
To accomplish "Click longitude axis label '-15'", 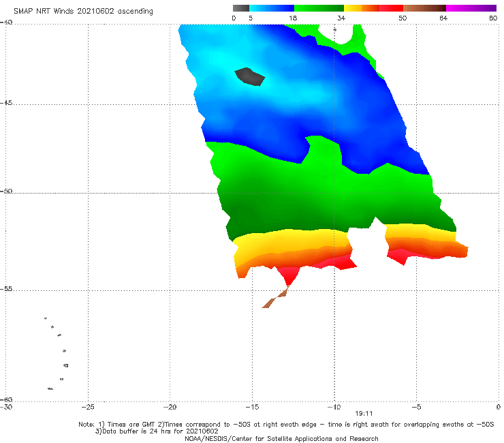I will coord(252,408).
